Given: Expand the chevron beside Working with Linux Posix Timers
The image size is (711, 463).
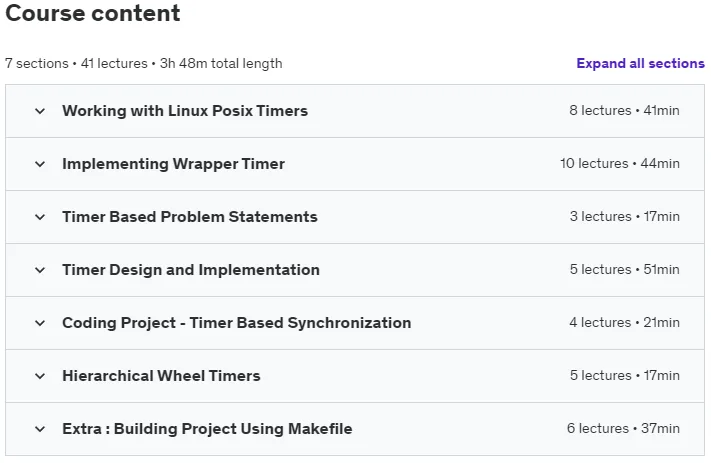Looking at the screenshot, I should point(40,111).
